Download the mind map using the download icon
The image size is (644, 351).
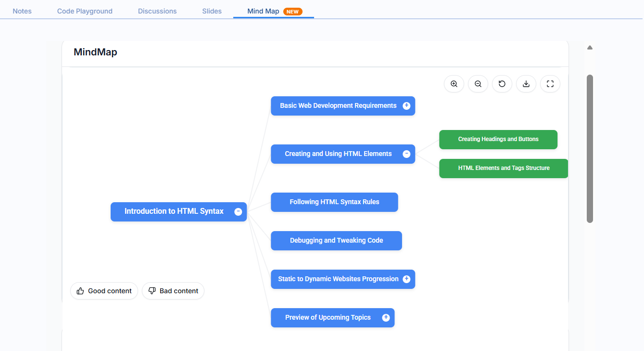click(x=526, y=84)
